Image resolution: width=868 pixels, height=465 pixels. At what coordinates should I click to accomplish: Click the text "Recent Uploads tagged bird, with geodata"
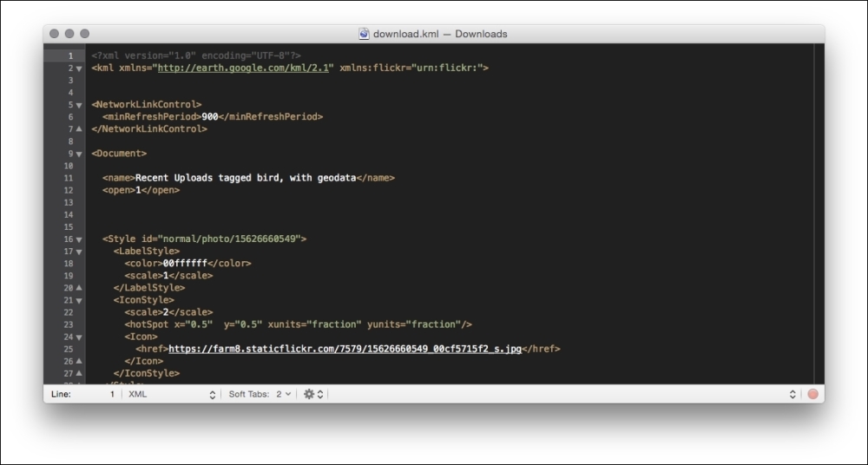246,178
